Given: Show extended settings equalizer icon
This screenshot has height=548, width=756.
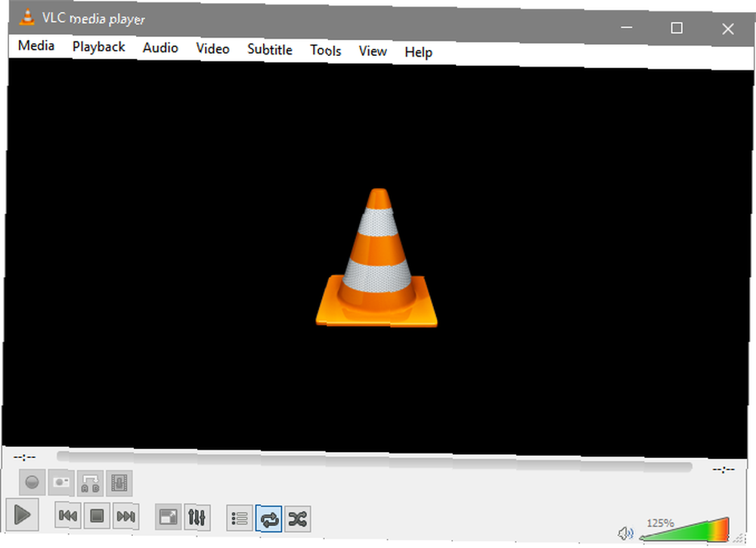Looking at the screenshot, I should pos(197,518).
